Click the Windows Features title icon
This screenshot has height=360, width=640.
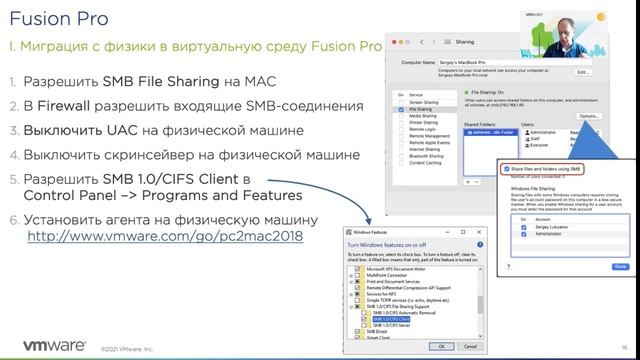pyautogui.click(x=349, y=232)
